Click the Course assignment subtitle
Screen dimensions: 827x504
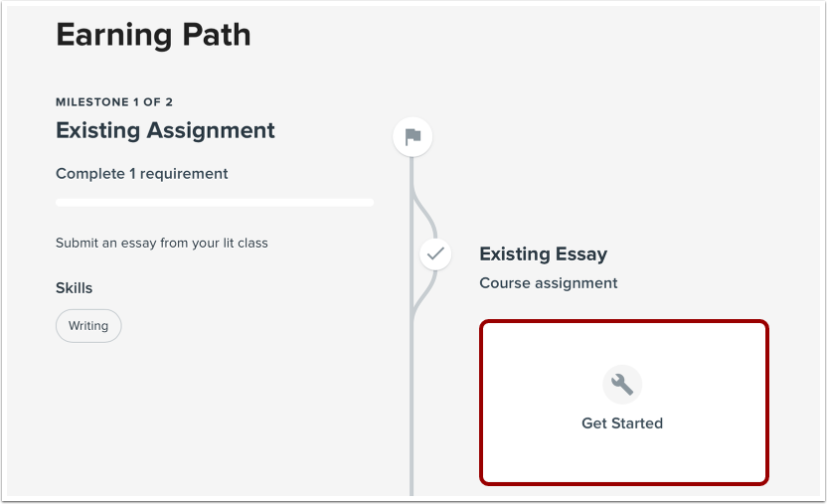coord(549,283)
